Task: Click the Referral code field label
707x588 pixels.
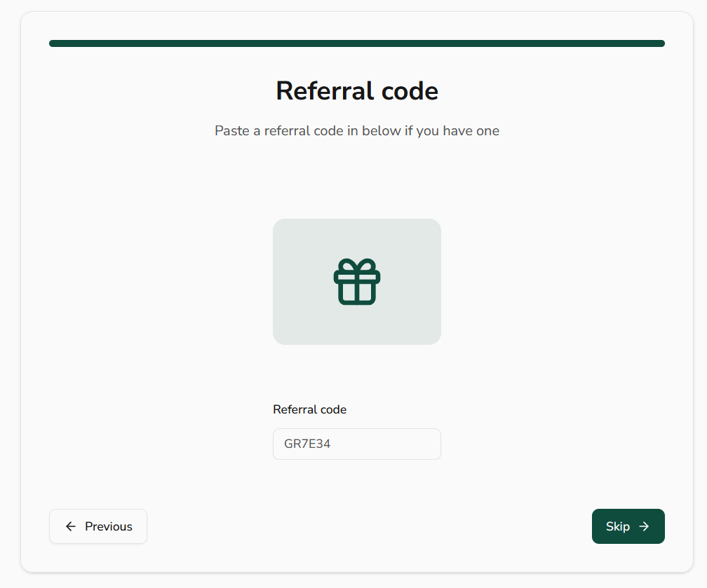Action: tap(309, 409)
